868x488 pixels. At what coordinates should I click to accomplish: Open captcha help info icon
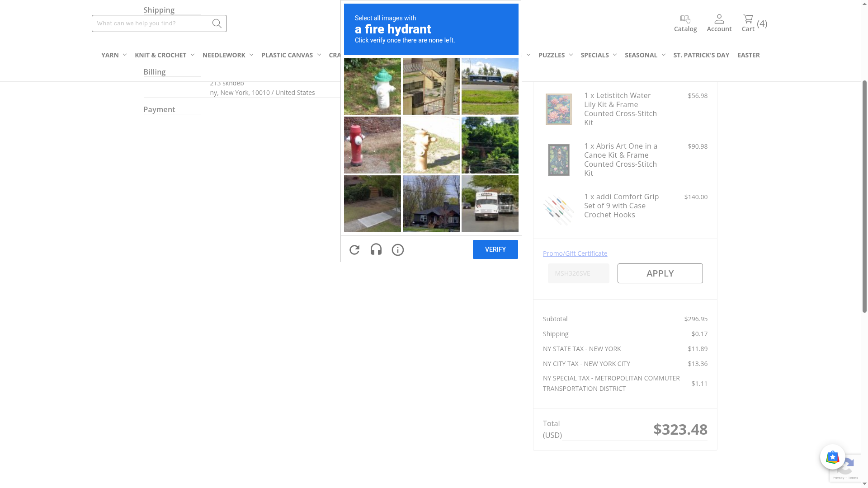[x=398, y=250]
